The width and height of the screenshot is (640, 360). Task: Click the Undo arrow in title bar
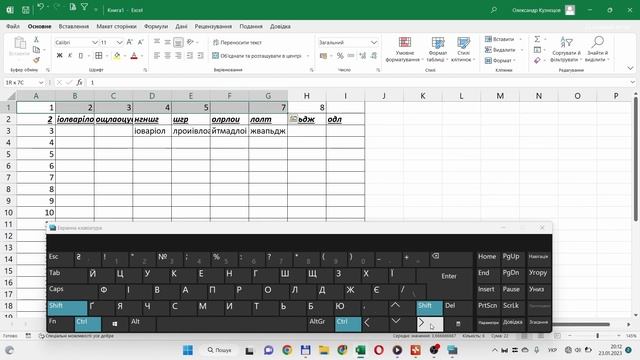coord(40,7)
